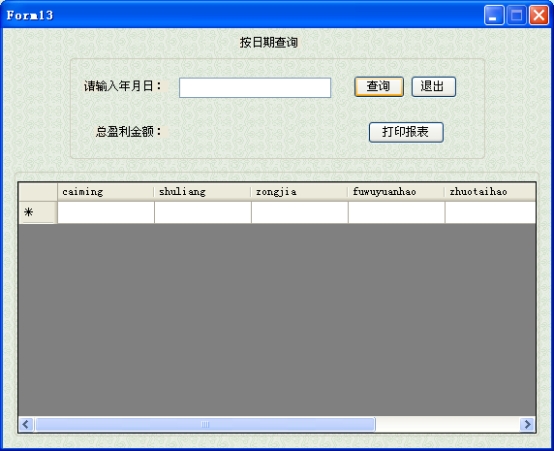This screenshot has width=554, height=451.
Task: Click the horizontal scrollbar thumb
Action: (205, 424)
